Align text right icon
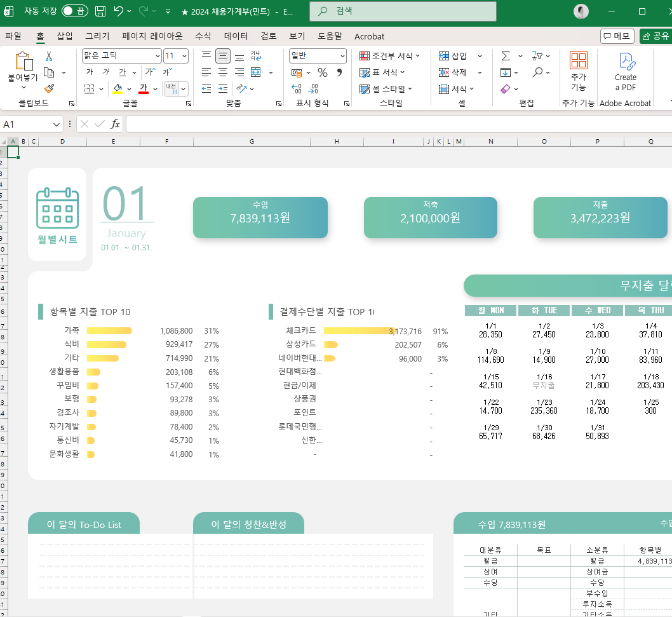Viewport: 672px width, 617px height. point(239,72)
